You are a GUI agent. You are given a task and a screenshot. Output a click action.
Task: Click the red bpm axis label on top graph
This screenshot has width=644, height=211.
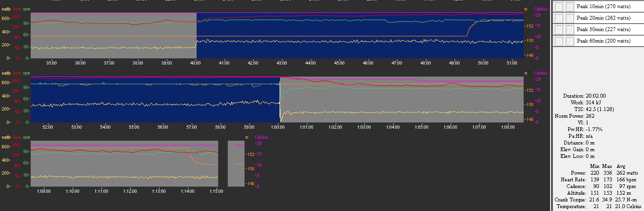coord(17,9)
